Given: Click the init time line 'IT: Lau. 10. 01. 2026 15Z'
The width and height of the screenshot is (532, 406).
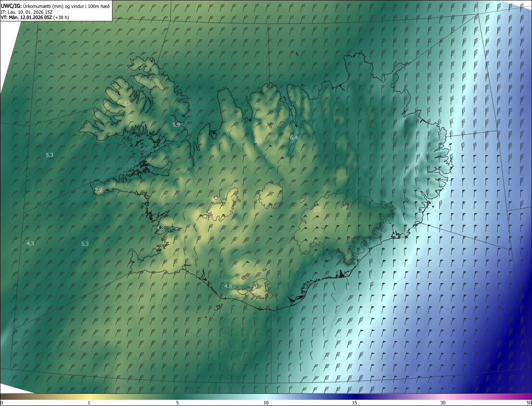Looking at the screenshot, I should coord(27,12).
